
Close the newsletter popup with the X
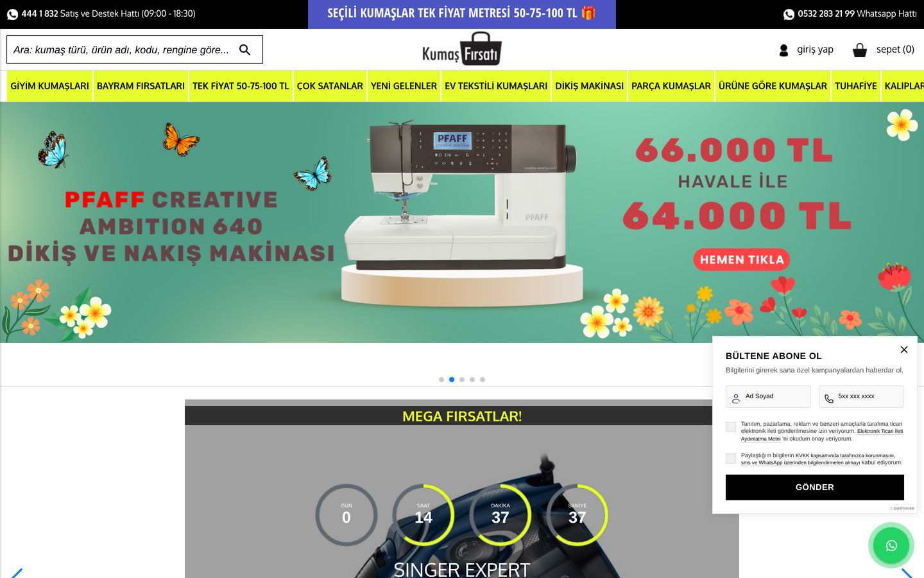(904, 350)
